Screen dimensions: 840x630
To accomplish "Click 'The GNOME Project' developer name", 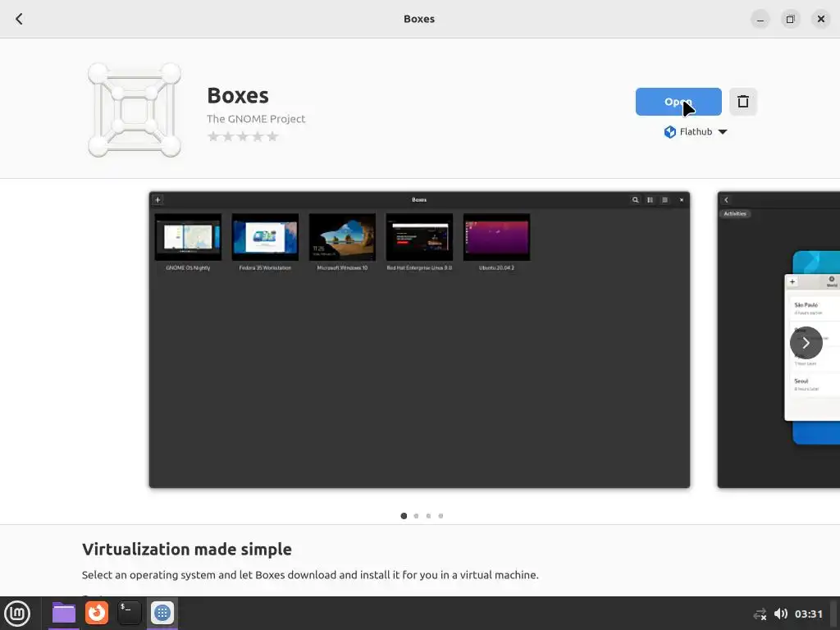I will tap(256, 119).
